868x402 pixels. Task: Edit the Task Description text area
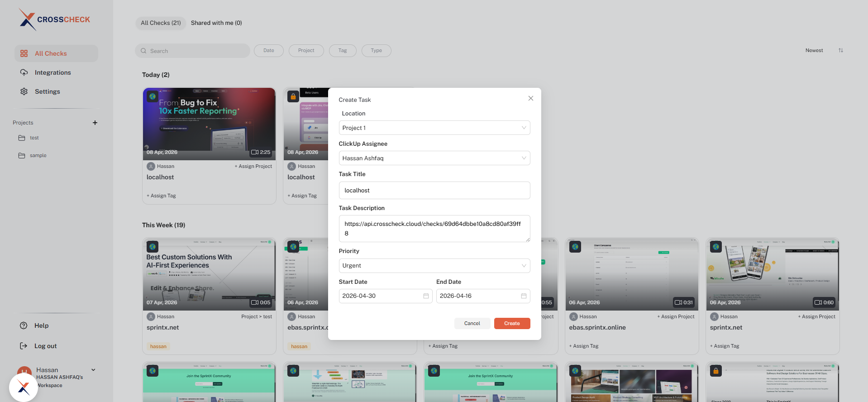pyautogui.click(x=434, y=229)
